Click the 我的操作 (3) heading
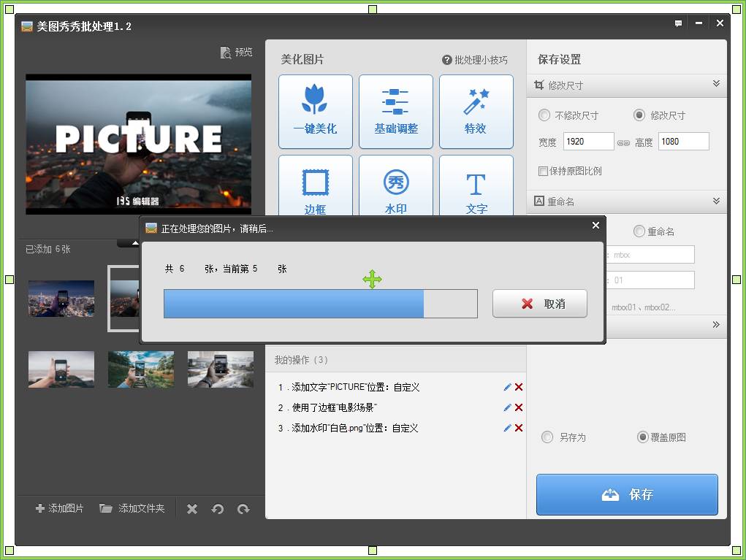Viewport: 746px width, 560px height. (x=301, y=360)
